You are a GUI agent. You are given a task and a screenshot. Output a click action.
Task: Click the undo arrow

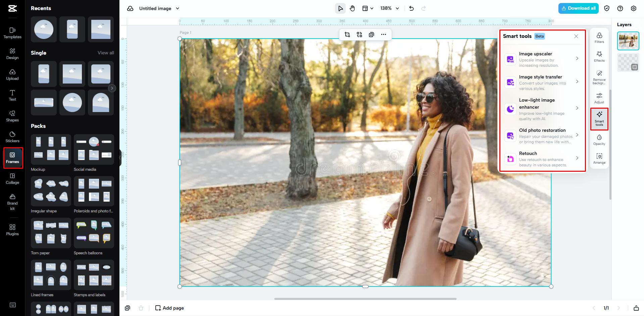411,8
